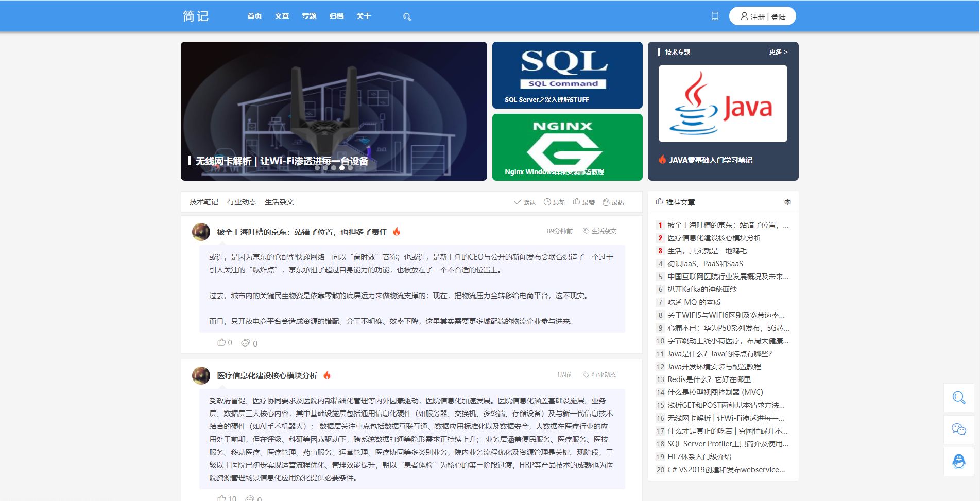The width and height of the screenshot is (980, 501).
Task: Click the QQ penguin floating icon
Action: coord(958,461)
